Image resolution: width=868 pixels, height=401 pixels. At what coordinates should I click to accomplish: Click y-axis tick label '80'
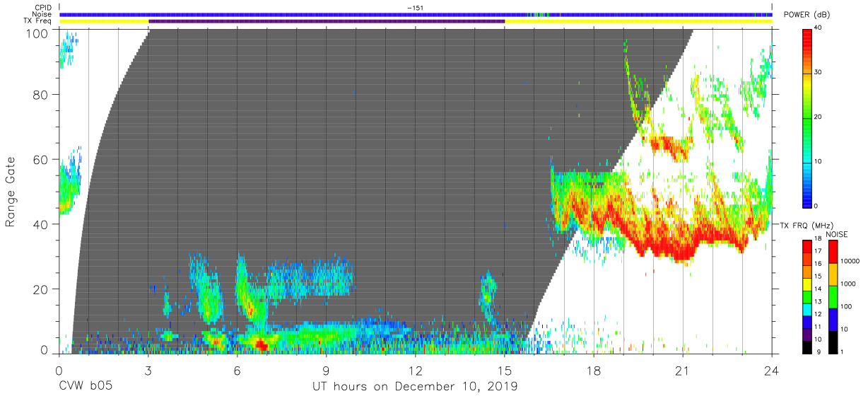pyautogui.click(x=40, y=95)
